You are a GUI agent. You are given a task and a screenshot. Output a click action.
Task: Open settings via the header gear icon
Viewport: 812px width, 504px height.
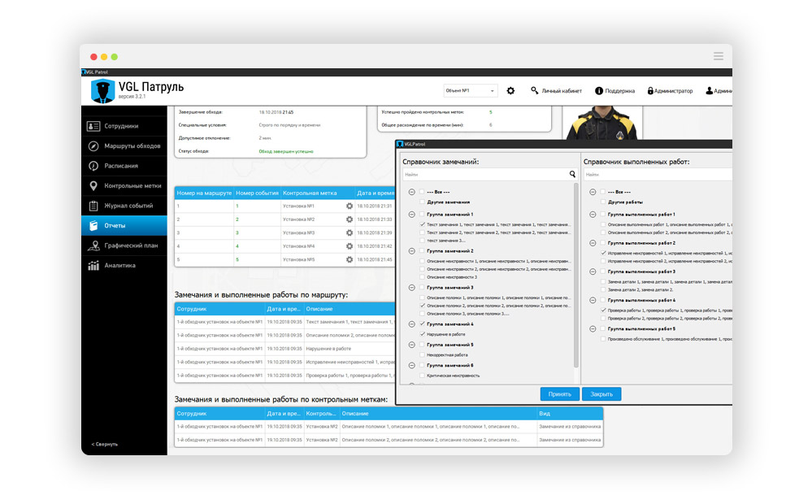click(510, 91)
